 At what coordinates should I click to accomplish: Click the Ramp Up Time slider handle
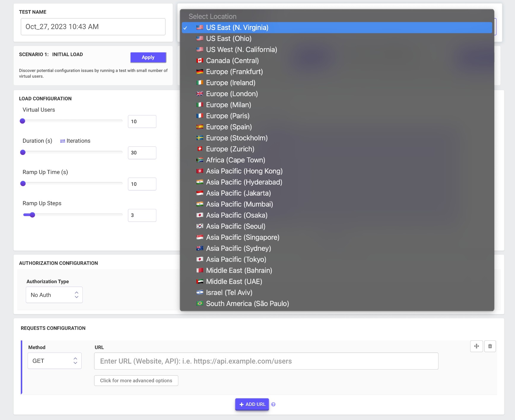click(x=23, y=183)
